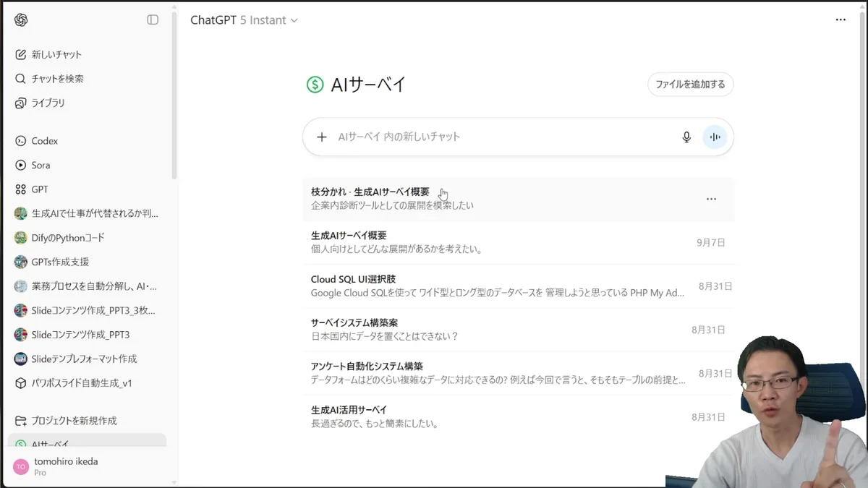Open the top-right three-dot options menu
Image resolution: width=868 pixels, height=488 pixels.
coord(841,20)
